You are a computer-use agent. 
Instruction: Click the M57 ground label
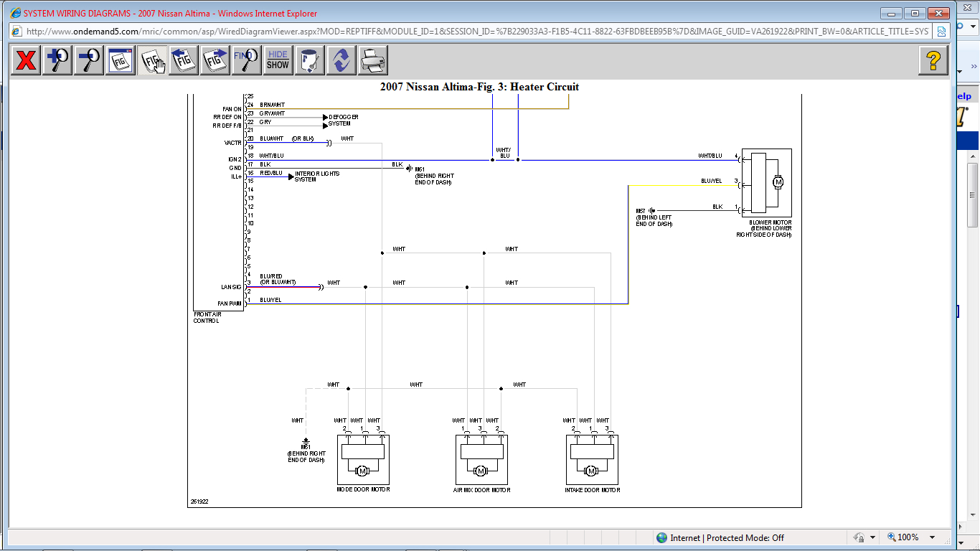click(641, 211)
